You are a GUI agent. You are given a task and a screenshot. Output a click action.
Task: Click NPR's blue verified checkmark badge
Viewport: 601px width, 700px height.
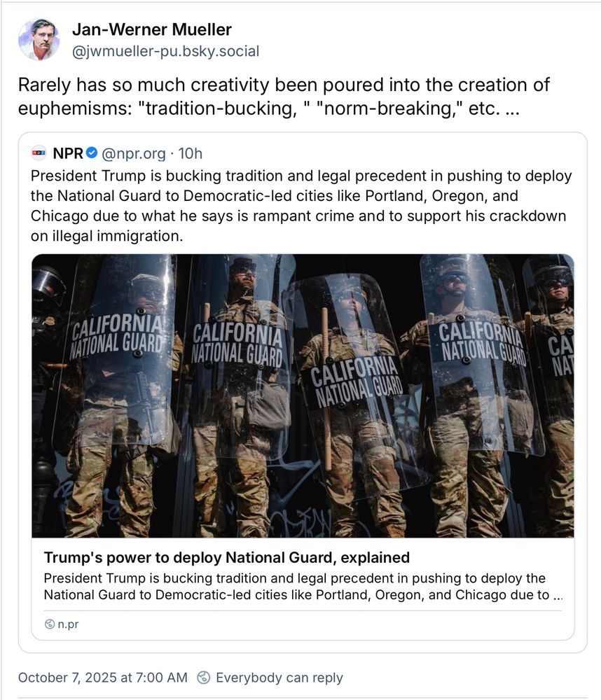coord(92,153)
